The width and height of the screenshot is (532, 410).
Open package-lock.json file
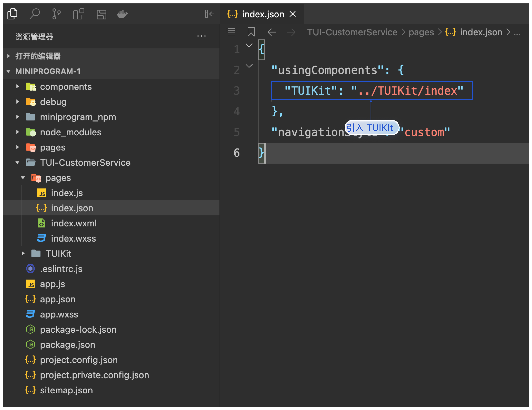click(78, 329)
